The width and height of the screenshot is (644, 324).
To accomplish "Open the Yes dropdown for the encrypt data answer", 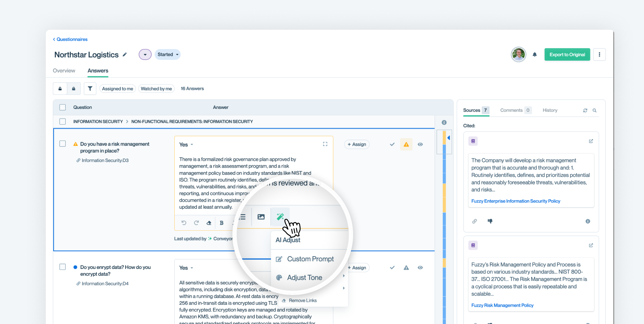I will (186, 268).
